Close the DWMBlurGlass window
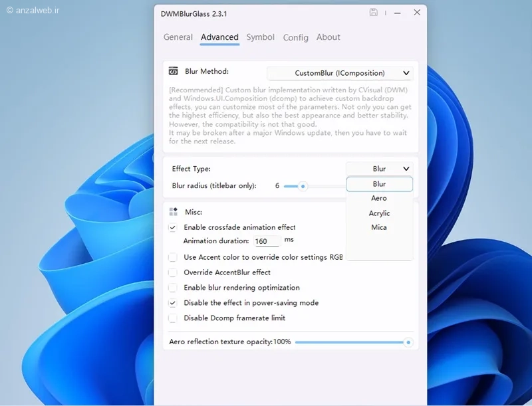This screenshot has height=406, width=532. click(417, 13)
